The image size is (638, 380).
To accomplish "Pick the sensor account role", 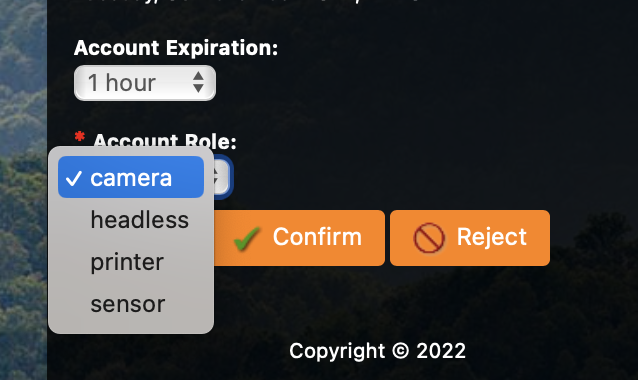I will [x=131, y=304].
